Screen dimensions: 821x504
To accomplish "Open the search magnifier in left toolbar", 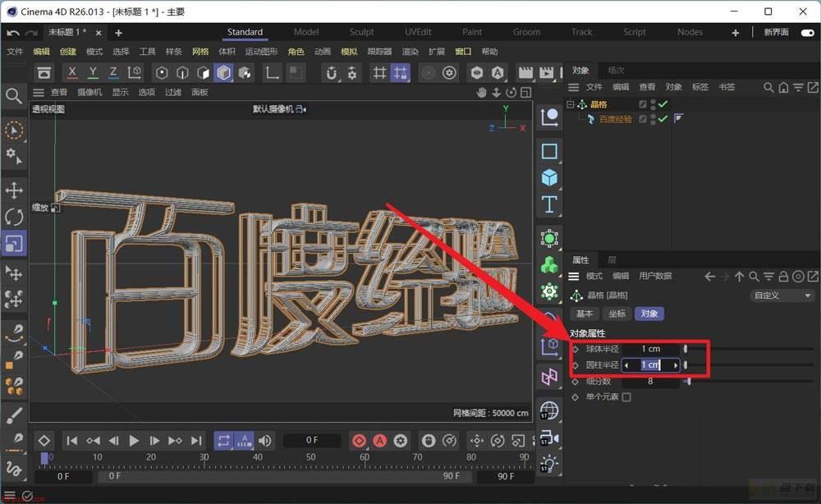I will (x=14, y=96).
